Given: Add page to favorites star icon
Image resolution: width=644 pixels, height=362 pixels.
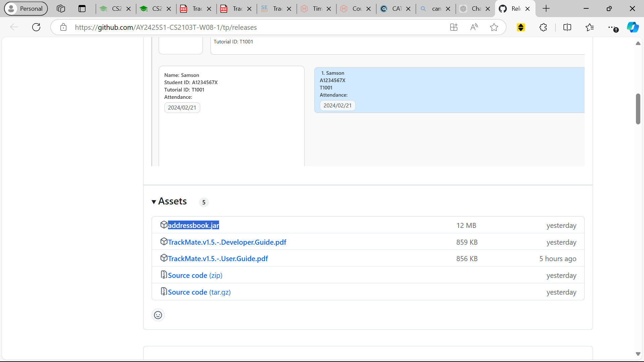Looking at the screenshot, I should click(494, 27).
